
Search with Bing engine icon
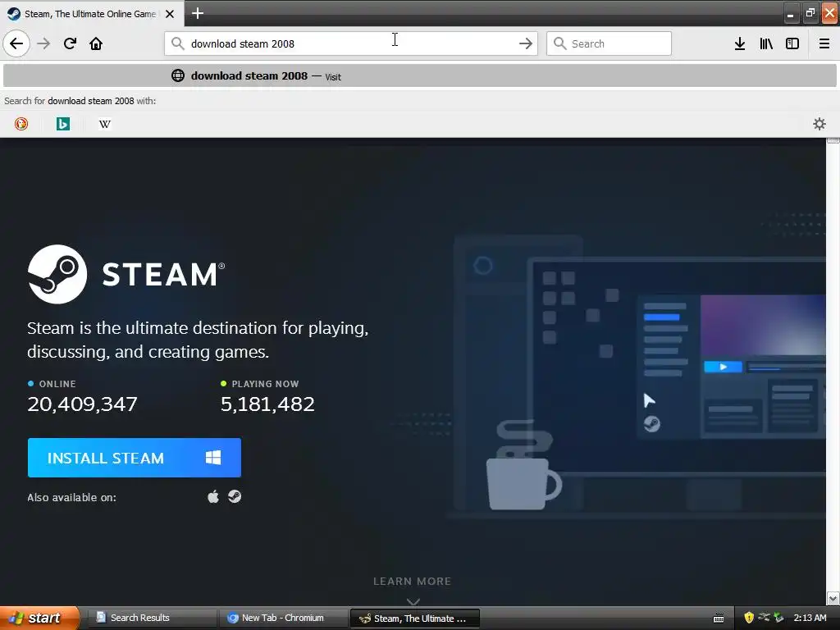click(x=62, y=124)
